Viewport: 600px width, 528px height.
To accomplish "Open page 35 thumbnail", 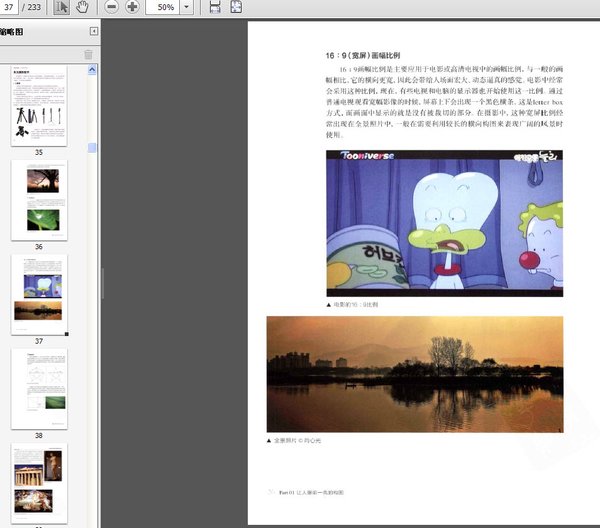I will point(39,106).
